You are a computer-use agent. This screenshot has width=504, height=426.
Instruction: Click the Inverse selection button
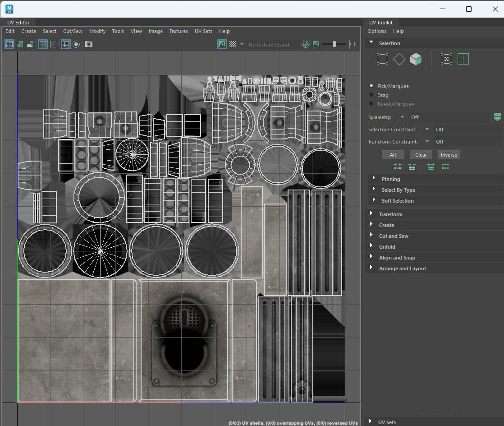449,155
